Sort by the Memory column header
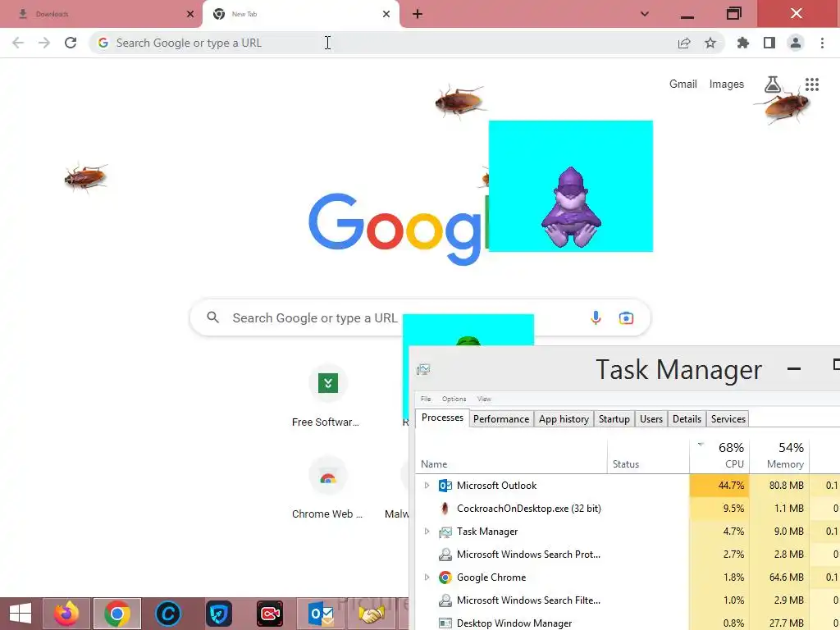840x630 pixels. [779, 455]
